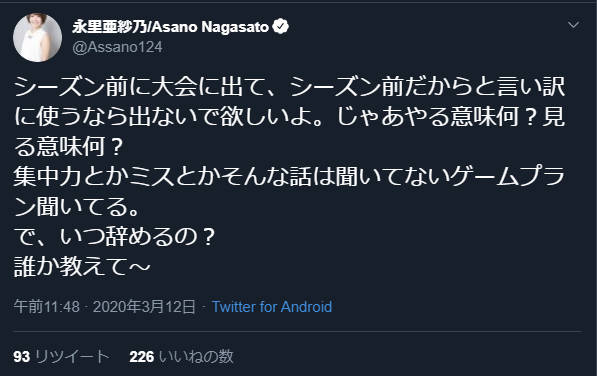Click the 永里亜紗乃 display name
Screen dimensions: 597x376
pos(110,27)
